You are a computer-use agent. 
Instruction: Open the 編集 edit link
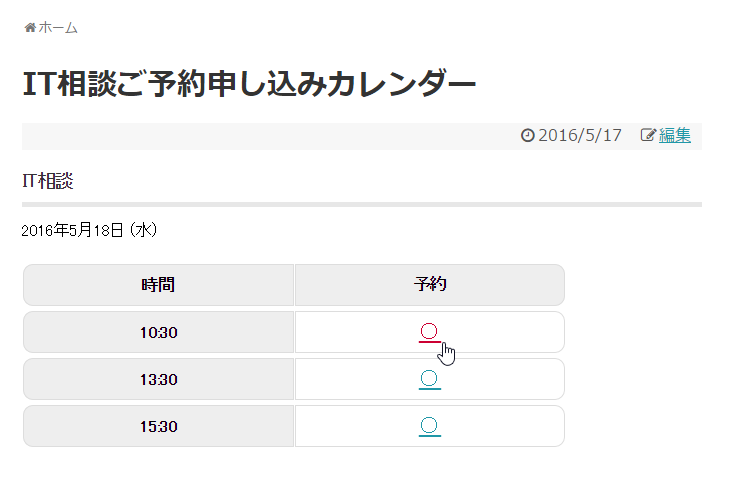(675, 136)
